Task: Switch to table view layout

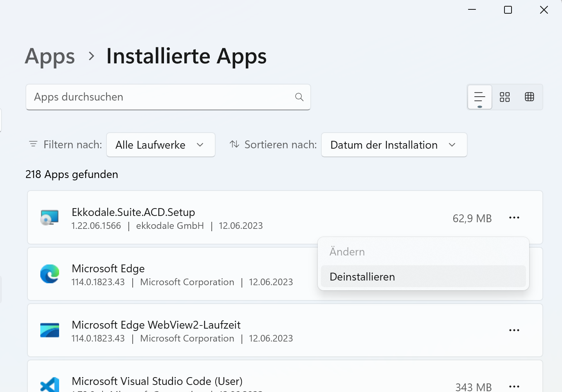Action: [x=530, y=97]
